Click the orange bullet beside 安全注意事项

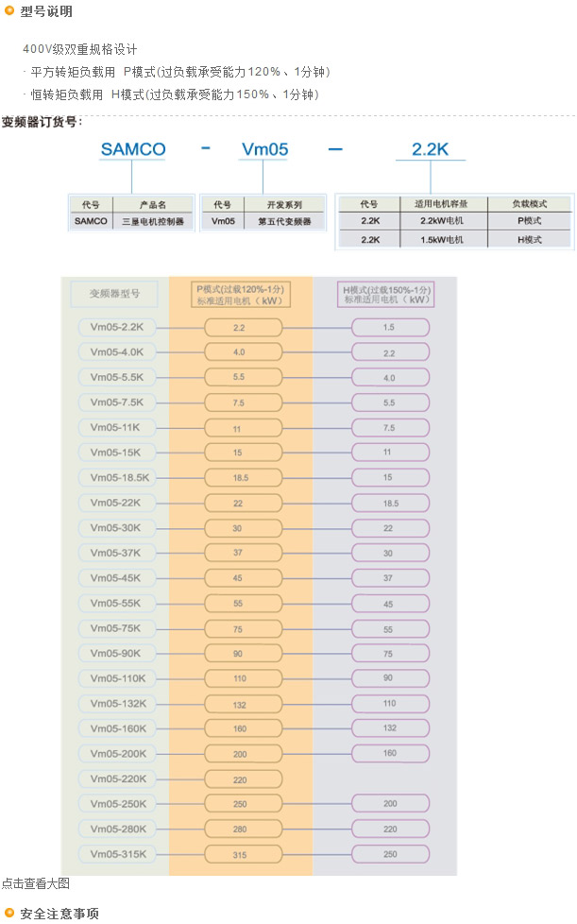point(8,914)
